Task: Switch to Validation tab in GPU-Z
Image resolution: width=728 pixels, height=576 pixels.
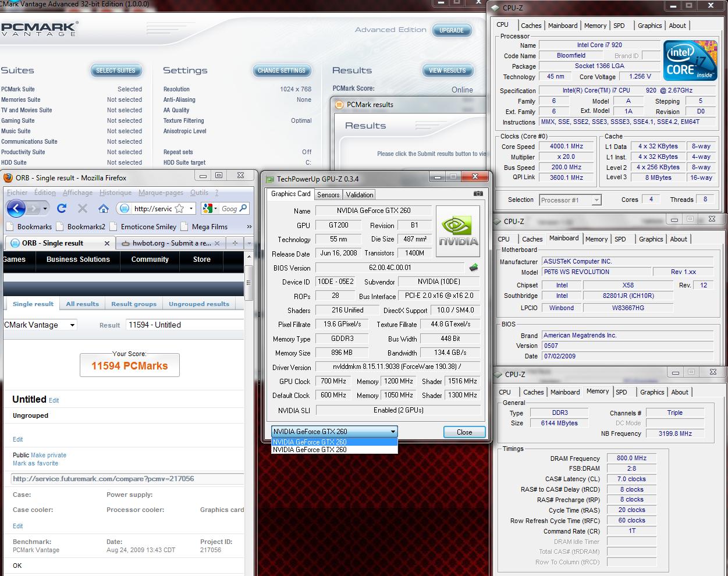Action: (x=359, y=195)
